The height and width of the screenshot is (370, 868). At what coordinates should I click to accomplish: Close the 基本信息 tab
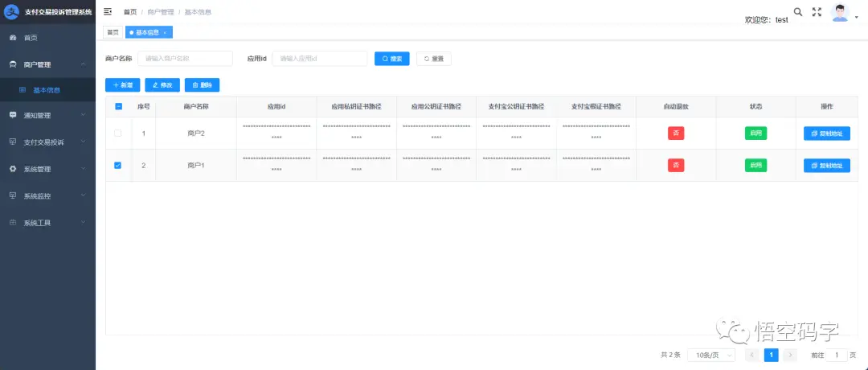pyautogui.click(x=165, y=33)
